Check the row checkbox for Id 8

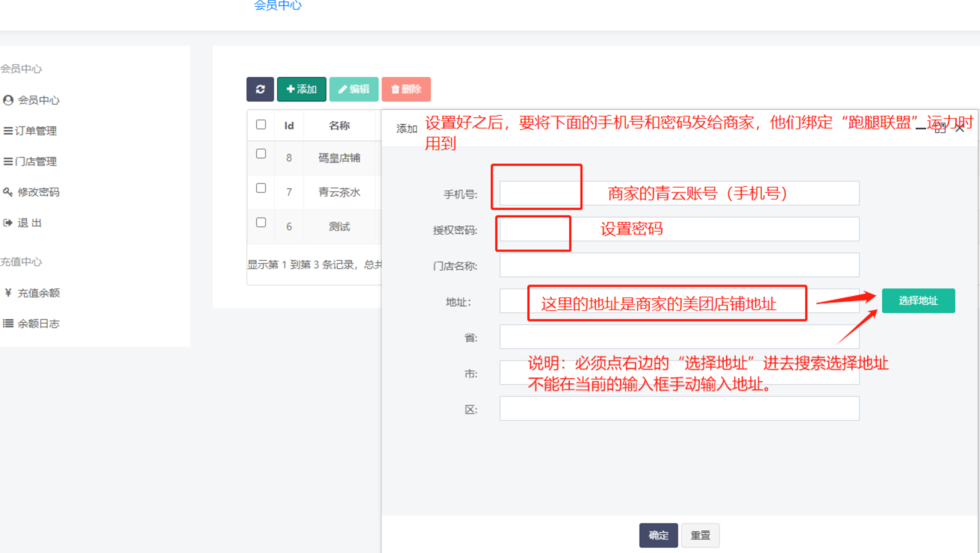pyautogui.click(x=261, y=154)
